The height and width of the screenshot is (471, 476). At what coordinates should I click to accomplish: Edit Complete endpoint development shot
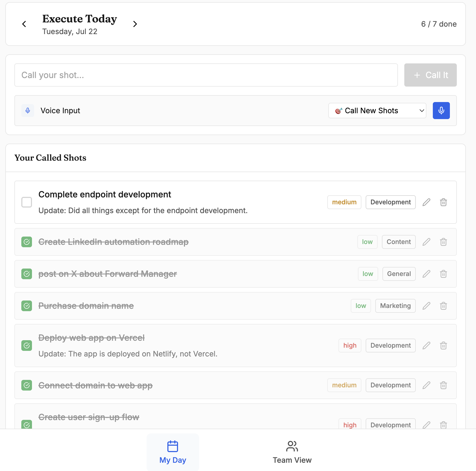[426, 202]
